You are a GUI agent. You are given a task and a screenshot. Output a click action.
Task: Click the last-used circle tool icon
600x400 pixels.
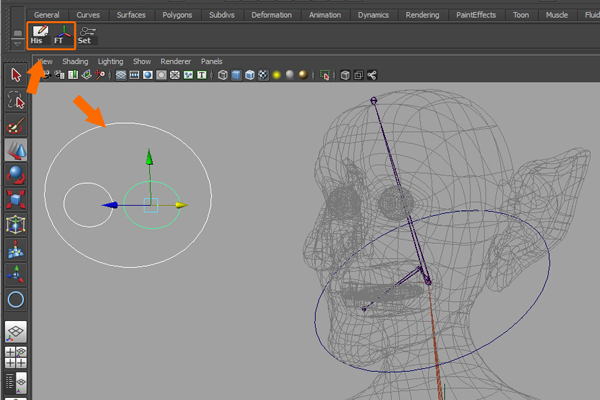[x=16, y=299]
